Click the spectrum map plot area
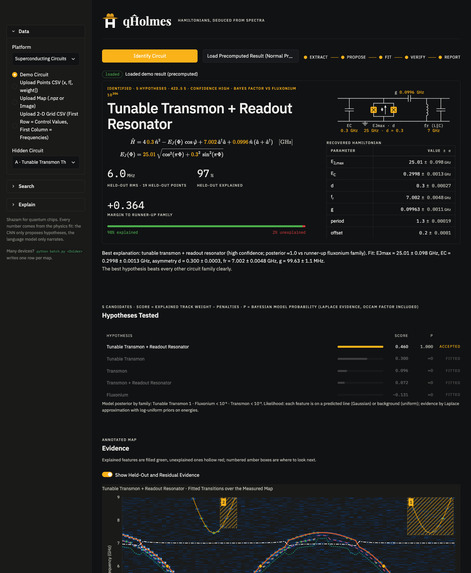Screen dimensions: 471x573 click(288, 535)
